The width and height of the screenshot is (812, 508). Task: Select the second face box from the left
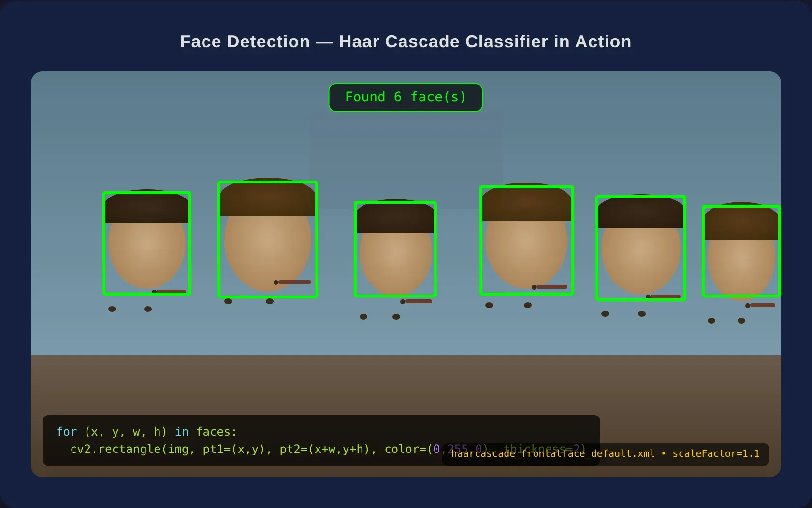268,239
